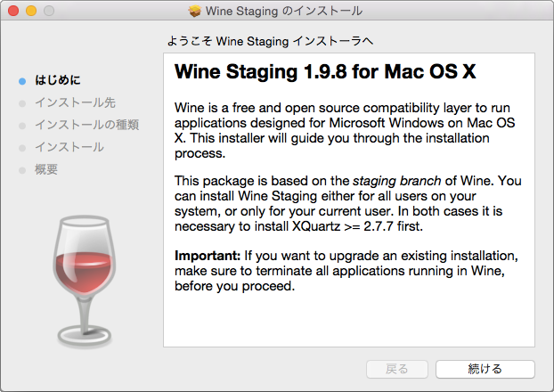Select the はじめに step in sidebar
Image resolution: width=554 pixels, height=392 pixels.
(x=58, y=80)
